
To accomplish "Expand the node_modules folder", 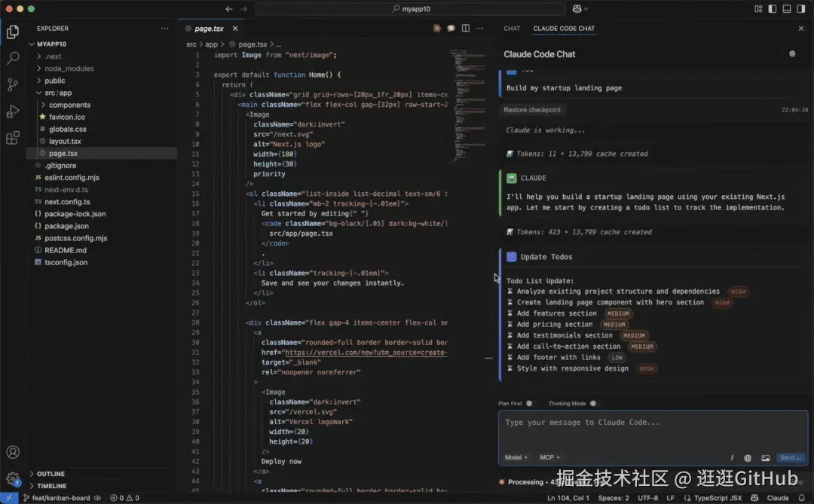I will (x=69, y=69).
